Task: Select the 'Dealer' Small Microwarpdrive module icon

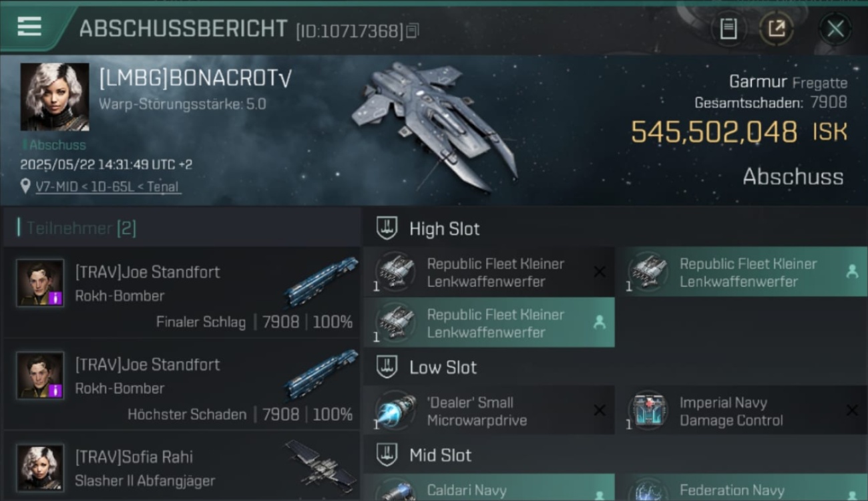Action: 395,411
